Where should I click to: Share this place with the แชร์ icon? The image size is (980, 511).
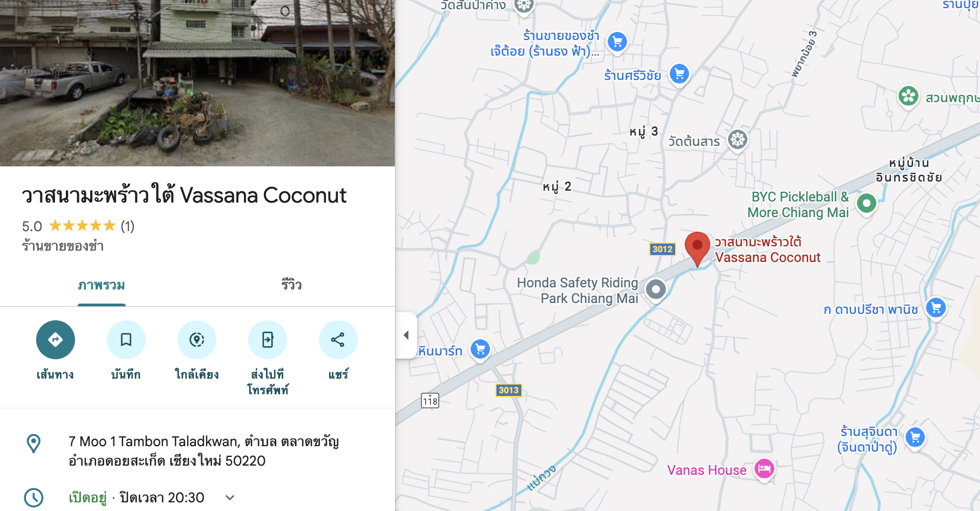tap(338, 340)
